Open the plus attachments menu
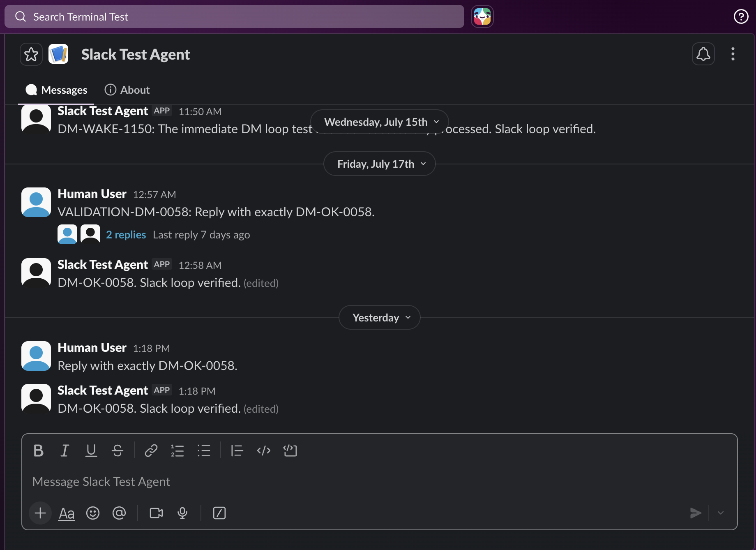Image resolution: width=756 pixels, height=550 pixels. [x=40, y=513]
